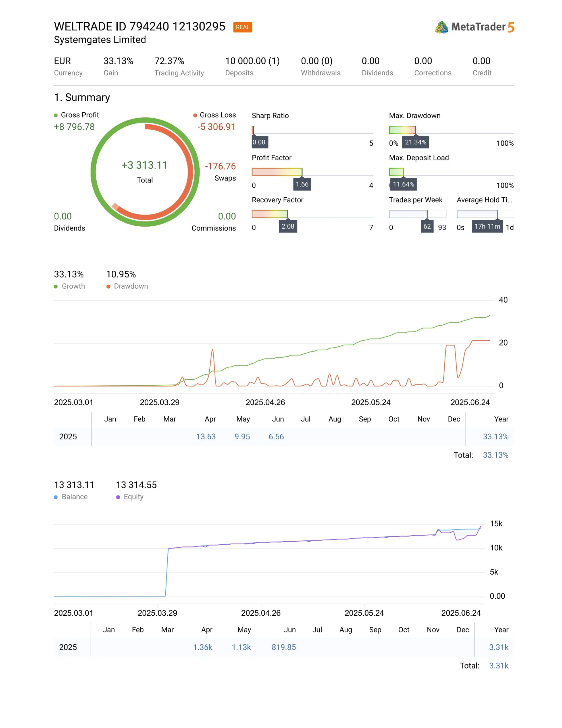Screen dimensions: 562x728
Task: Toggle the Balance series legend dot
Action: click(56, 497)
